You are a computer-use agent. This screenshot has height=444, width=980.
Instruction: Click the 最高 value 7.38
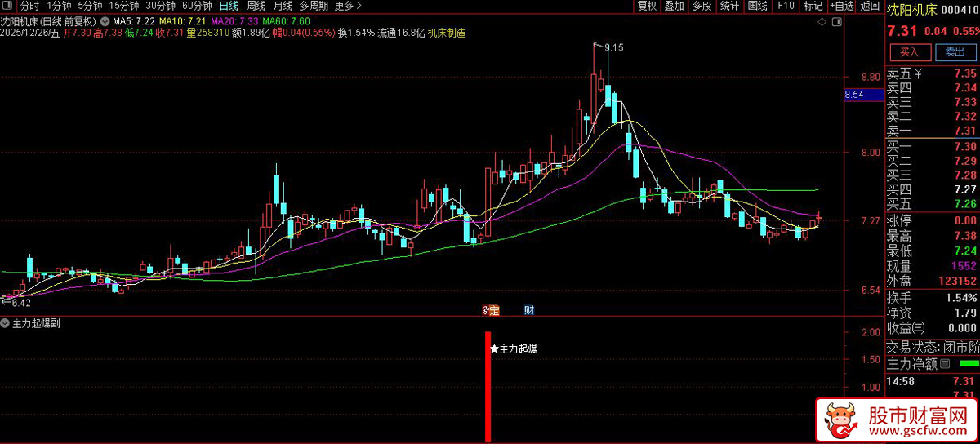[x=964, y=236]
